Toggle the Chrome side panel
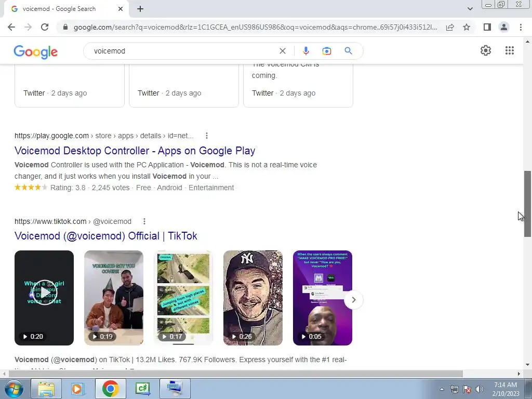The image size is (532, 399). [487, 27]
